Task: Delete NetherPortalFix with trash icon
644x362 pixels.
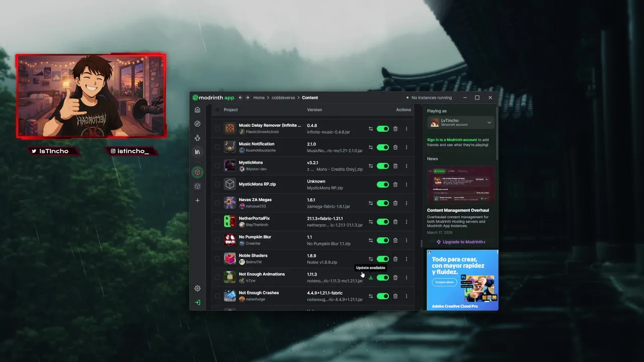Action: (395, 222)
